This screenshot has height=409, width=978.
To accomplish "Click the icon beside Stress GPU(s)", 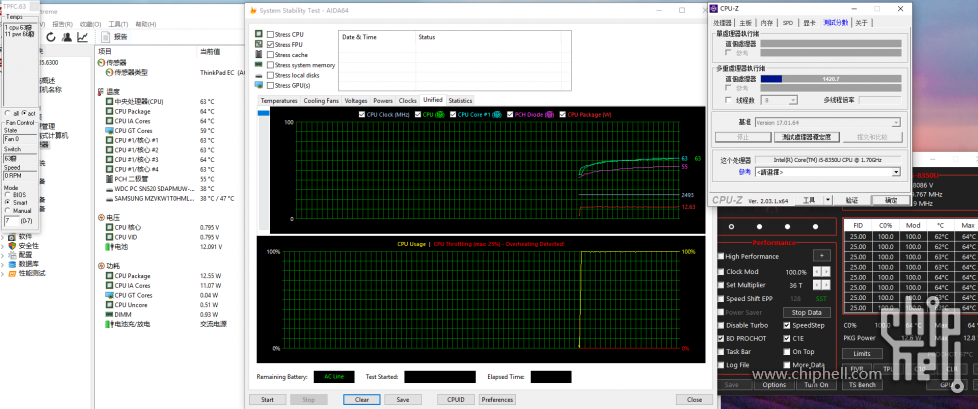I will click(259, 85).
